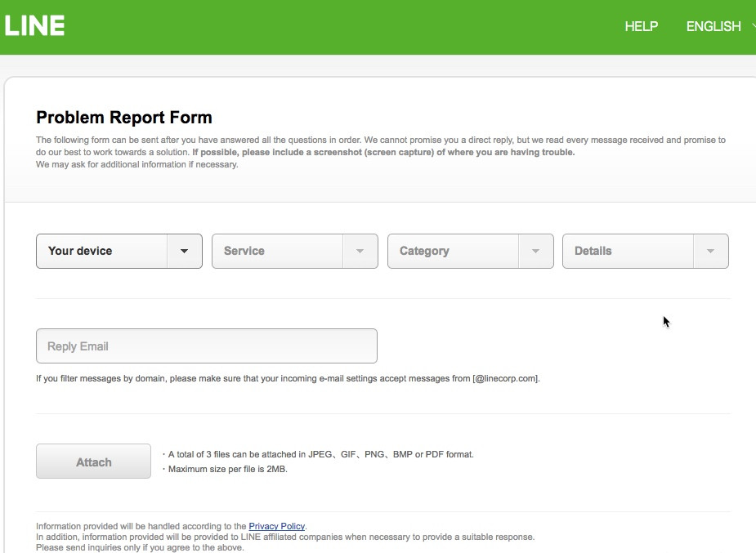
Task: Click the Problem Report Form heading
Action: 124,118
